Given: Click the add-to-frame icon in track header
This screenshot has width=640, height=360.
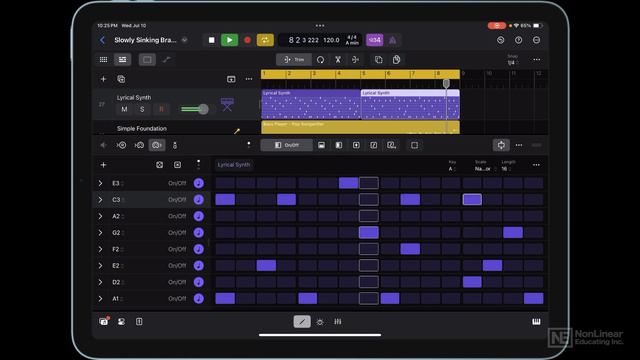Looking at the screenshot, I should pyautogui.click(x=231, y=79).
